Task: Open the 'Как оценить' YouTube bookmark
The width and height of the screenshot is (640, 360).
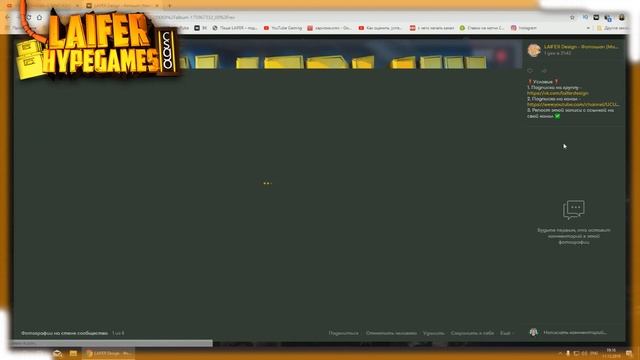Action: point(380,28)
